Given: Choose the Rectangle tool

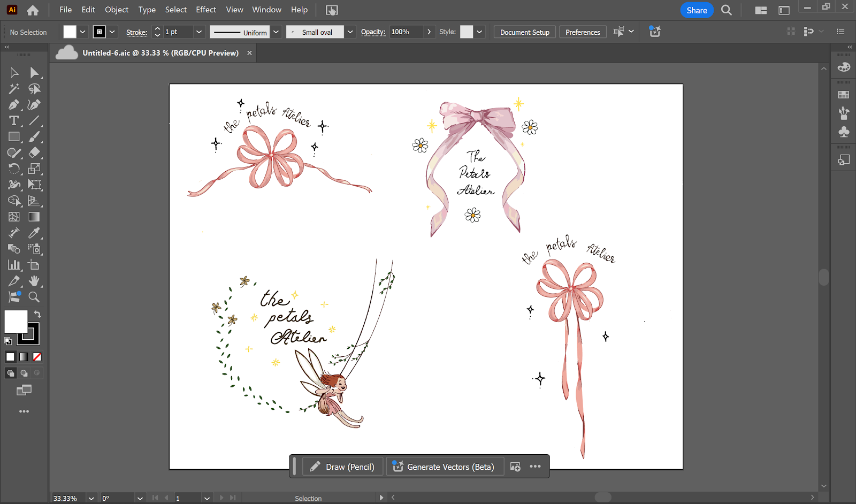Looking at the screenshot, I should click(x=14, y=137).
